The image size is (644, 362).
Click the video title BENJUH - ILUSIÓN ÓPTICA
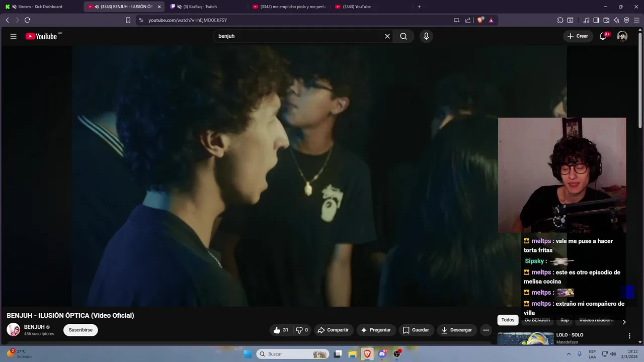70,316
